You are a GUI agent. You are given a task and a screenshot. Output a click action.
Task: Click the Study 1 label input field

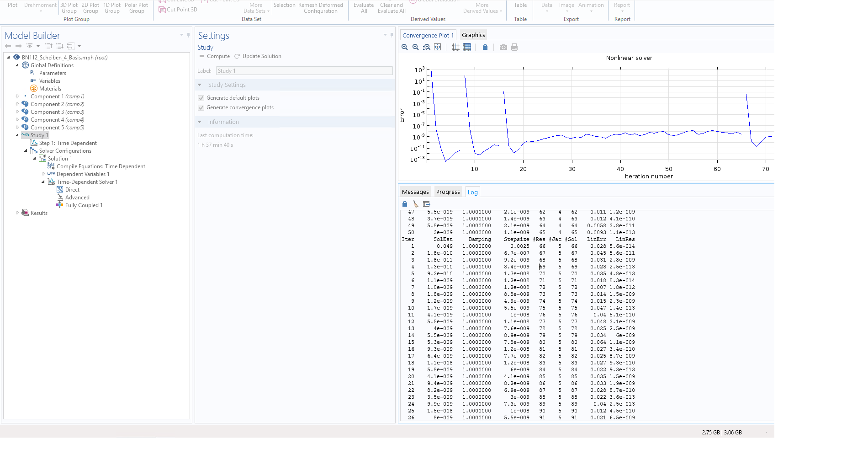[304, 71]
